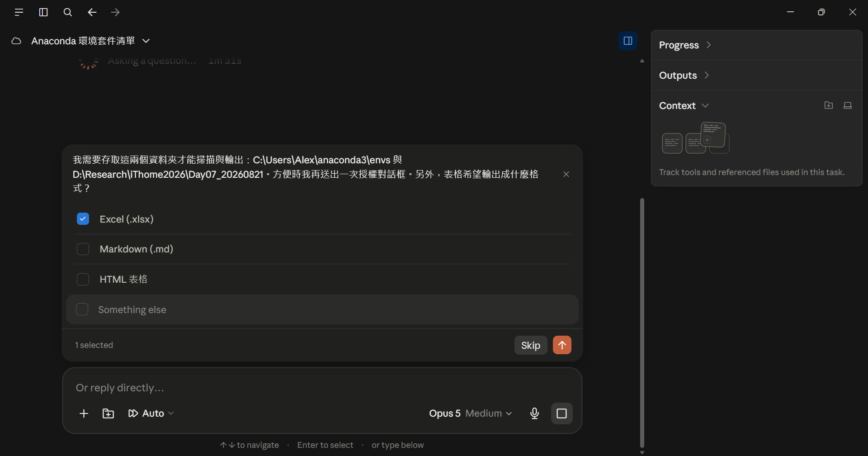This screenshot has width=868, height=456.
Task: Expand the Outputs section
Action: pos(684,75)
